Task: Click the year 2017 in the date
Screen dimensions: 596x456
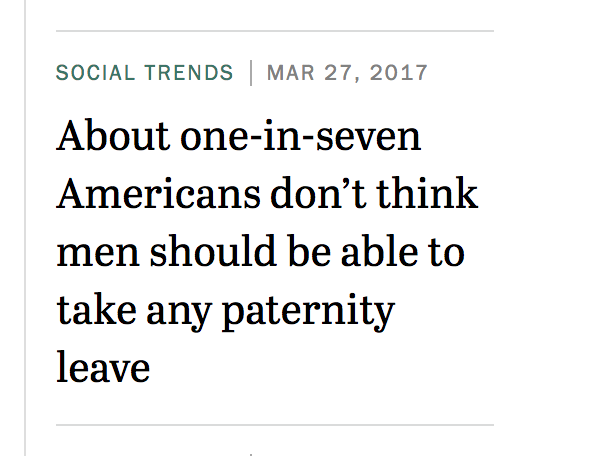Action: point(399,73)
